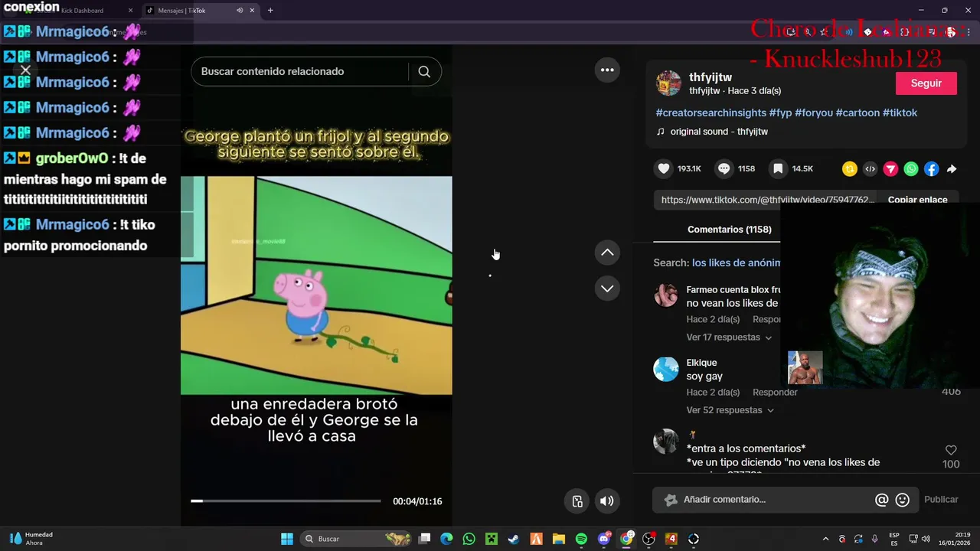980x551 pixels.
Task: Click Publicar to post comment
Action: [941, 500]
